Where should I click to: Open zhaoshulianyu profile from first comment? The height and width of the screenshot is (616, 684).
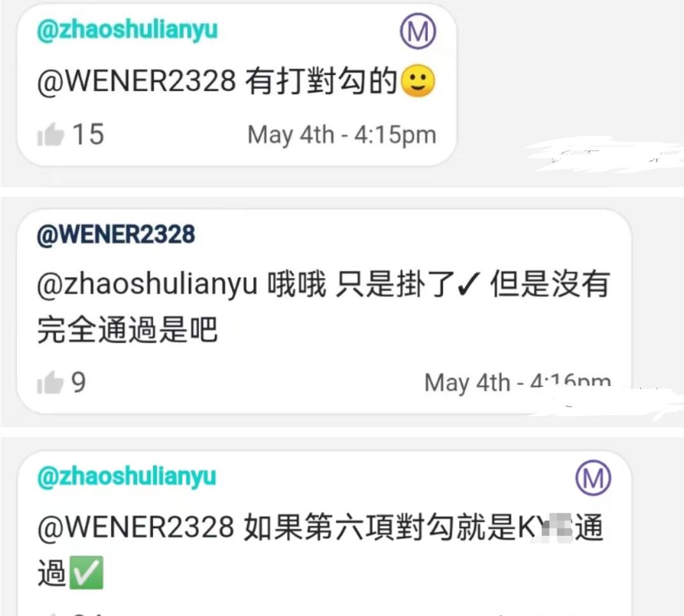click(x=127, y=30)
